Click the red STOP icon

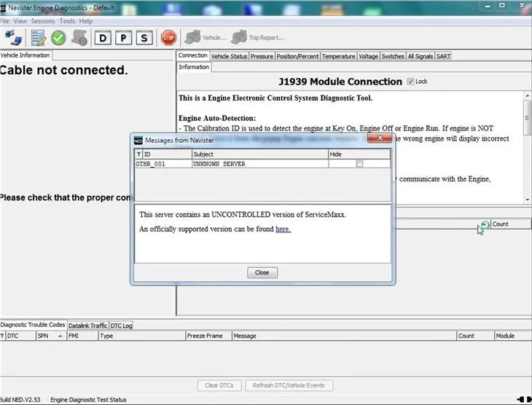click(168, 38)
